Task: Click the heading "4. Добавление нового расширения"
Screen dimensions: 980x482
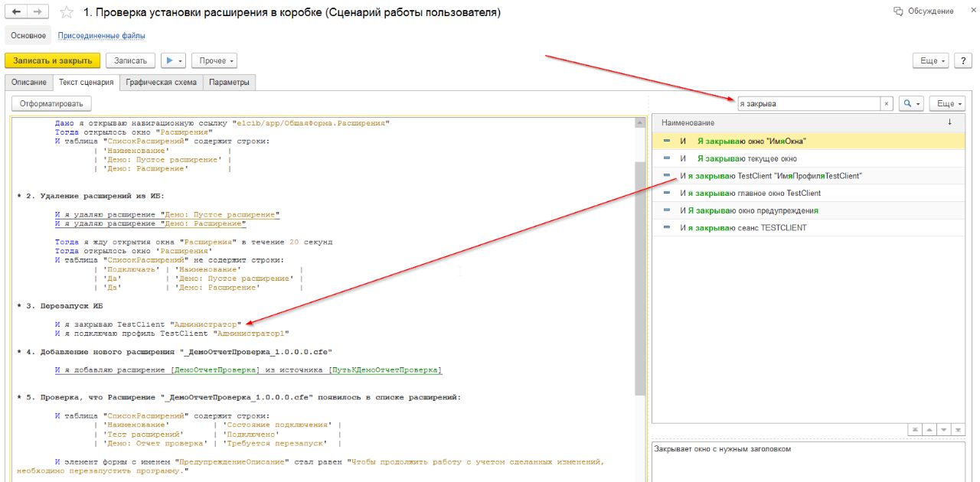Action: (174, 352)
